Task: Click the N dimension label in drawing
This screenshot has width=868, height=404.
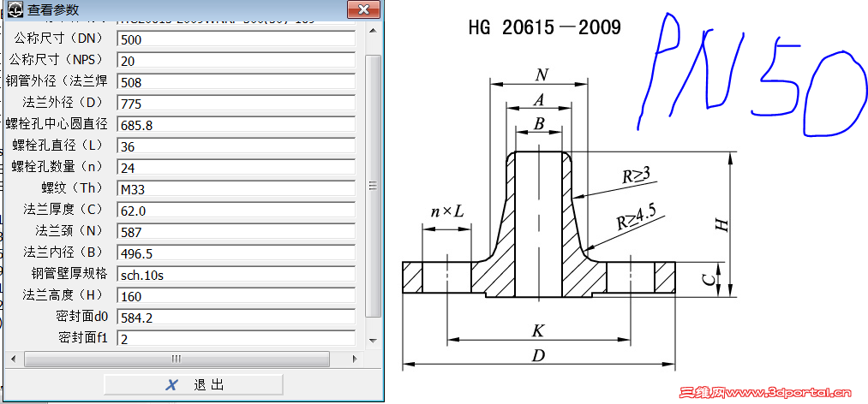Action: pos(542,75)
